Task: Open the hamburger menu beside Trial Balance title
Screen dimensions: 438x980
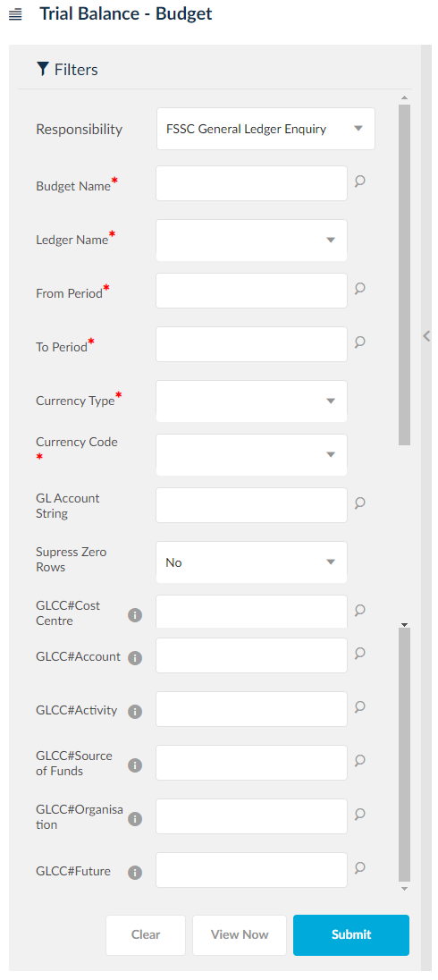Action: pos(15,14)
